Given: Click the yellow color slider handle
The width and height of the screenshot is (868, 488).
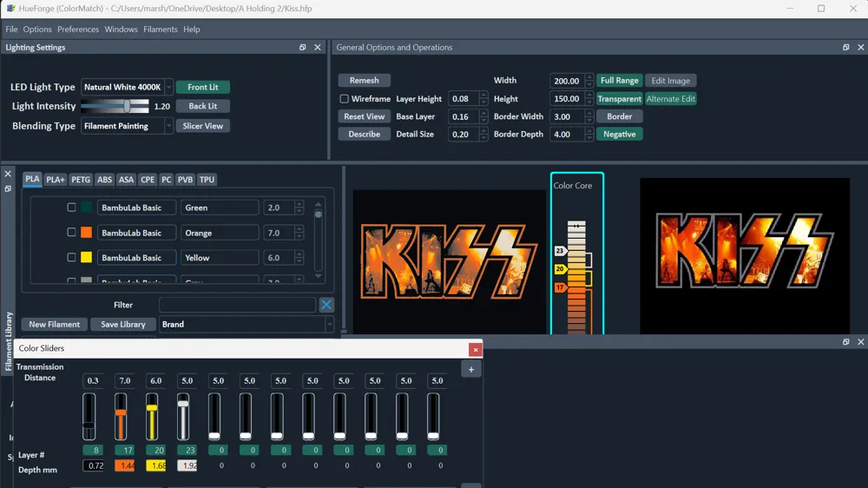Looking at the screenshot, I should [x=152, y=408].
